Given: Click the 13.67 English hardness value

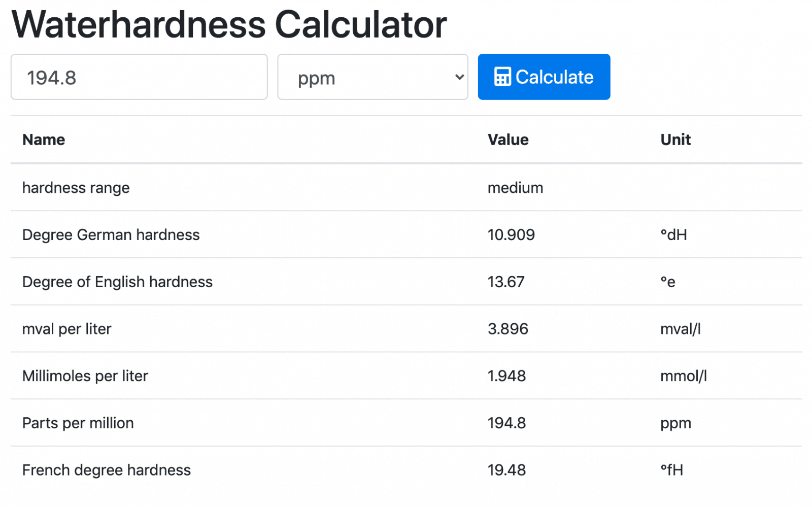Looking at the screenshot, I should point(506,282).
